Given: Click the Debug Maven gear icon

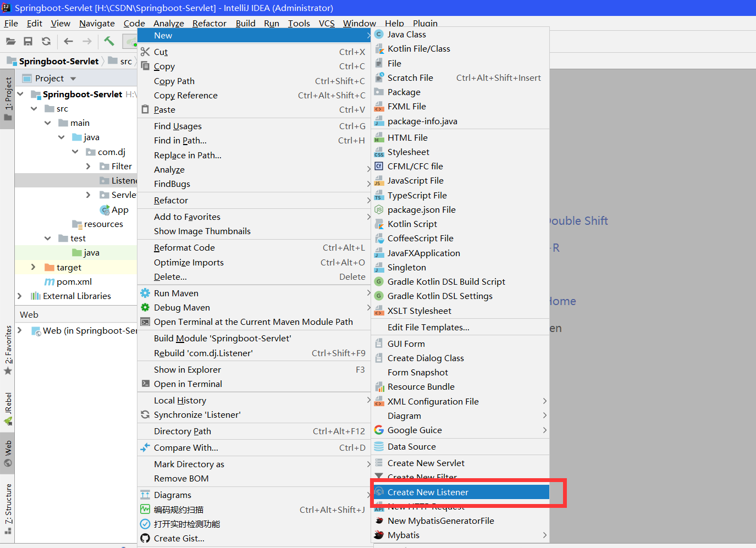Looking at the screenshot, I should tap(145, 307).
